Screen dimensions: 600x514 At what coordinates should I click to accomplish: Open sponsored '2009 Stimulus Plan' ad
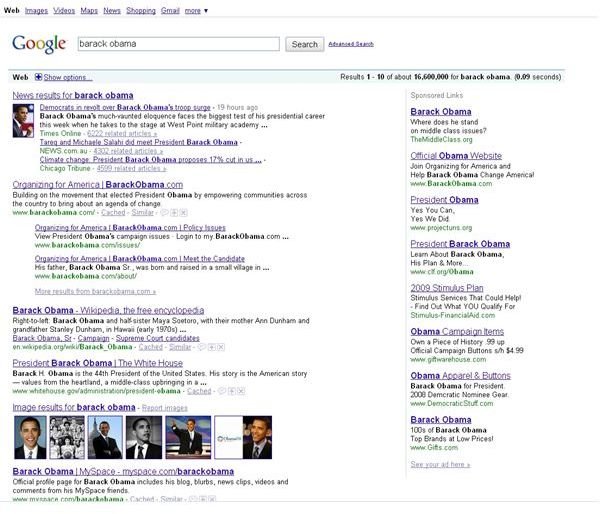[x=447, y=288]
